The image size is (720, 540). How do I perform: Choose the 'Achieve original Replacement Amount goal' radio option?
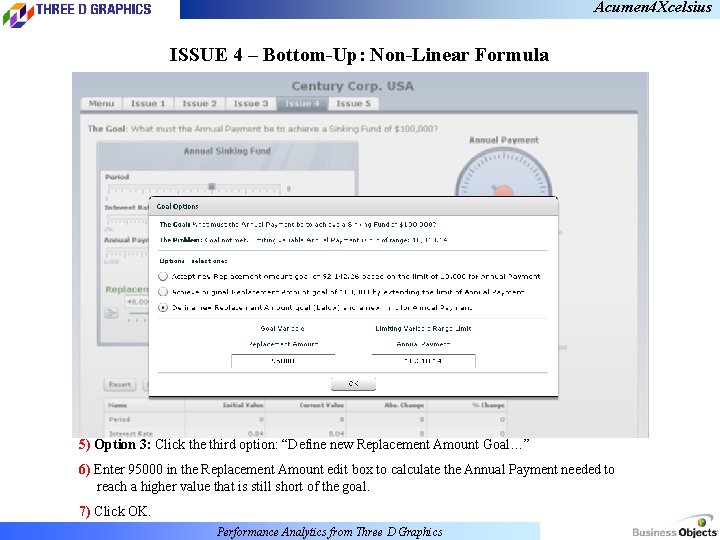tap(163, 292)
